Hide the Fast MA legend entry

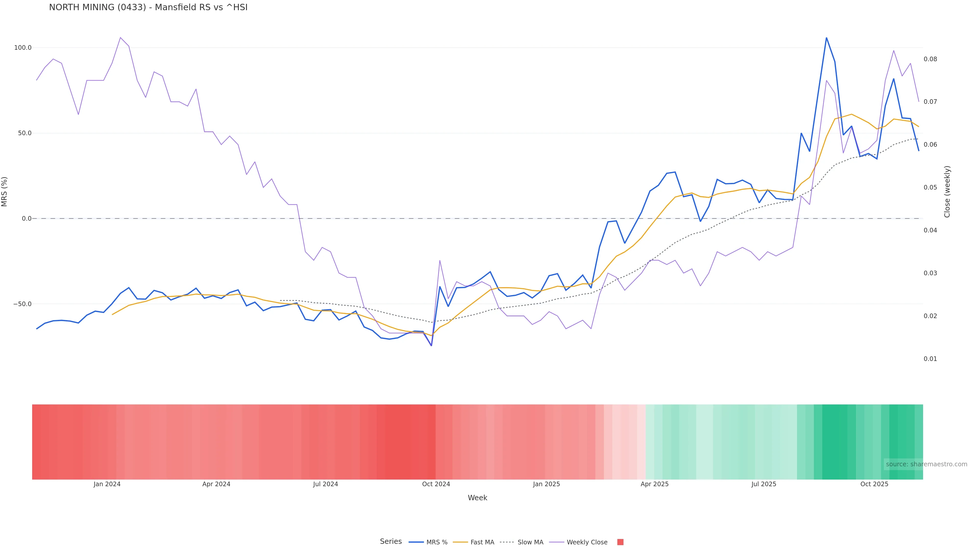(482, 542)
